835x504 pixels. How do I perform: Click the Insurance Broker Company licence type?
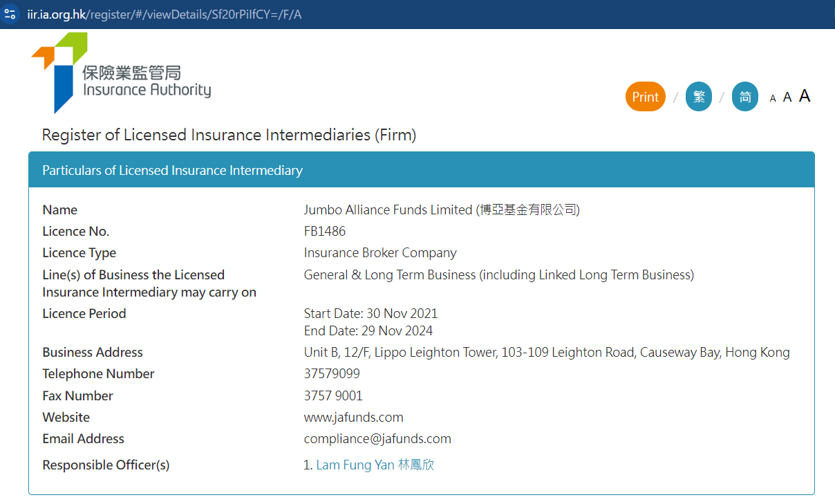[x=380, y=253]
